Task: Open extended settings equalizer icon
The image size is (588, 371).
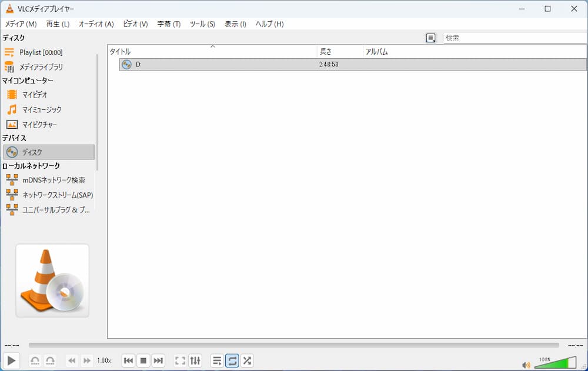Action: pyautogui.click(x=195, y=361)
